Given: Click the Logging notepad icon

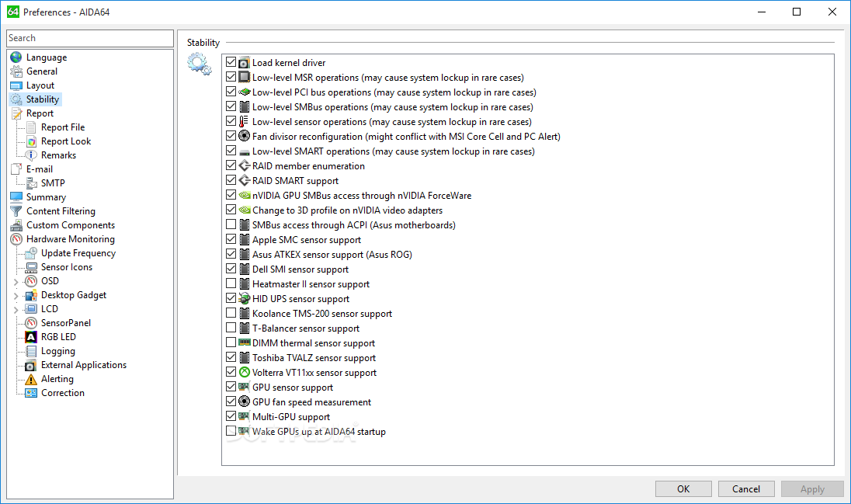Looking at the screenshot, I should coord(32,351).
